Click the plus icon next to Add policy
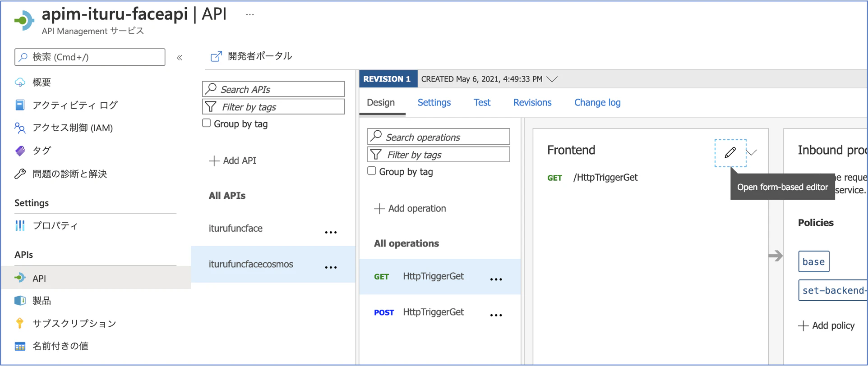The height and width of the screenshot is (366, 868). (x=803, y=326)
